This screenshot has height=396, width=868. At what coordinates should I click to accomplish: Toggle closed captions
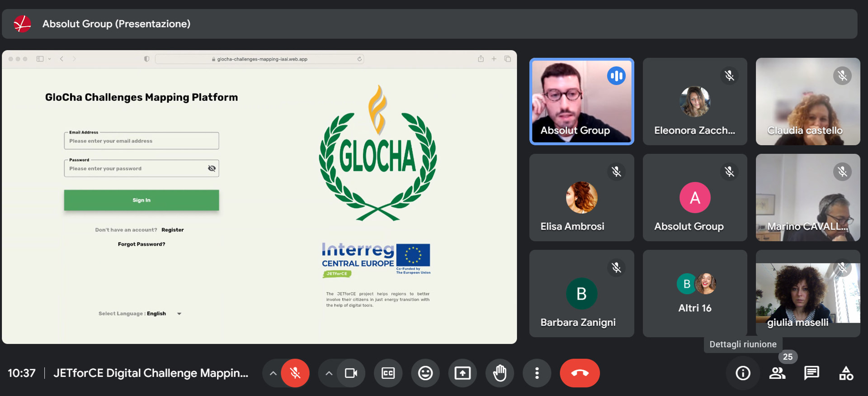[388, 373]
